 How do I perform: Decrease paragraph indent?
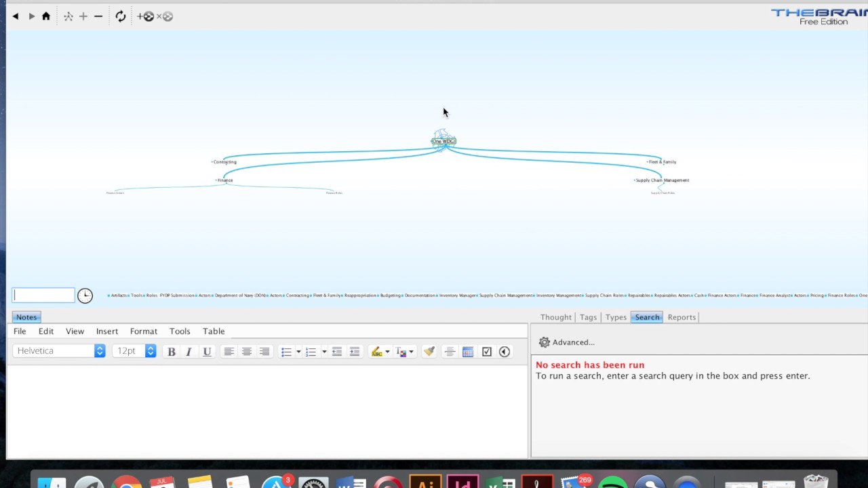337,351
